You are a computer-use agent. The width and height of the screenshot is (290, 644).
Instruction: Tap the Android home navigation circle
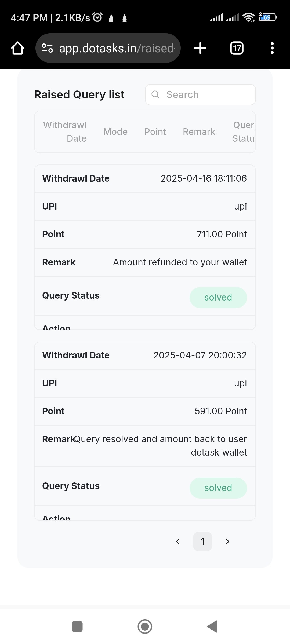point(145,627)
